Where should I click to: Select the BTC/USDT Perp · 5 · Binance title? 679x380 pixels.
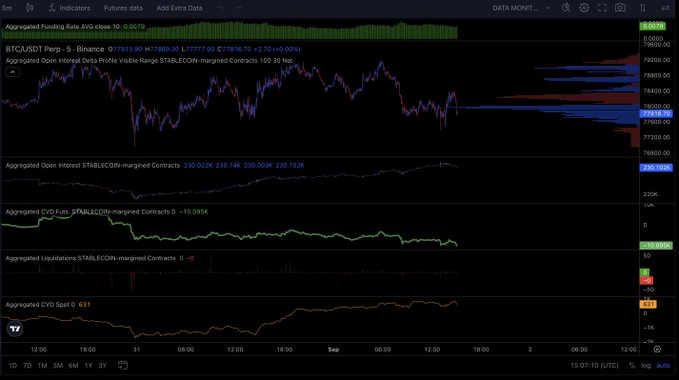(55, 49)
